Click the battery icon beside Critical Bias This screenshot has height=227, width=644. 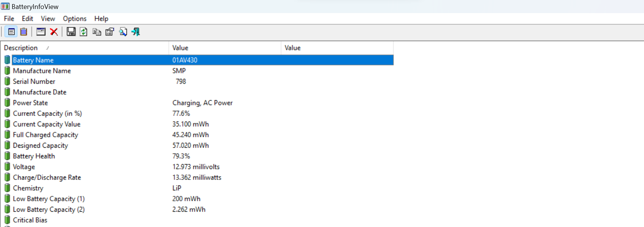pos(7,220)
